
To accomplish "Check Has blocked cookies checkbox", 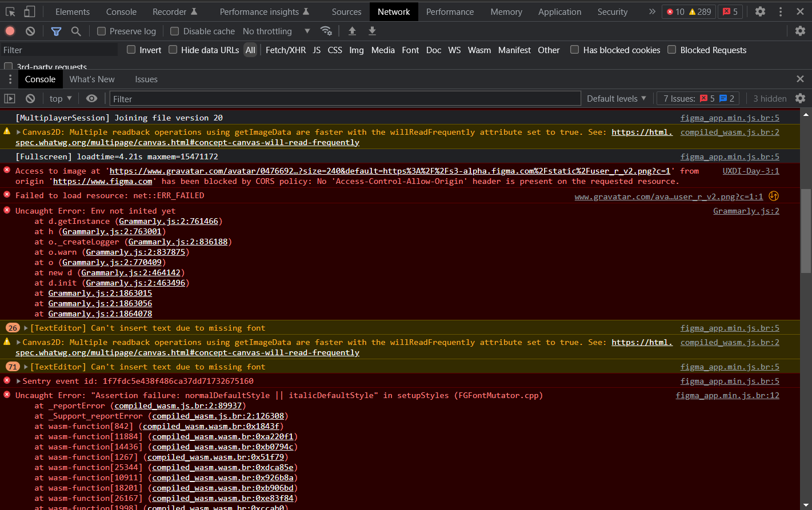I will click(575, 50).
